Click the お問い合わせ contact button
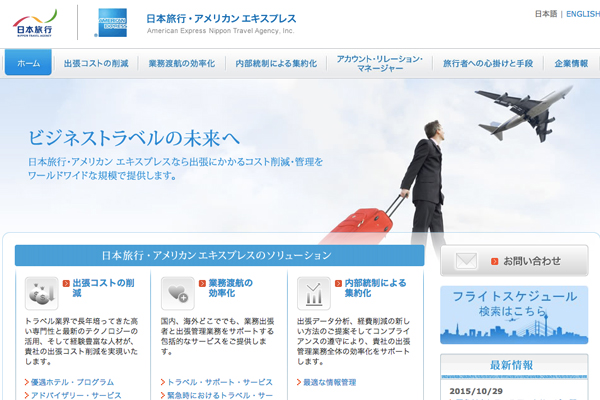Screen dimensions: 600x400 [x=514, y=261]
